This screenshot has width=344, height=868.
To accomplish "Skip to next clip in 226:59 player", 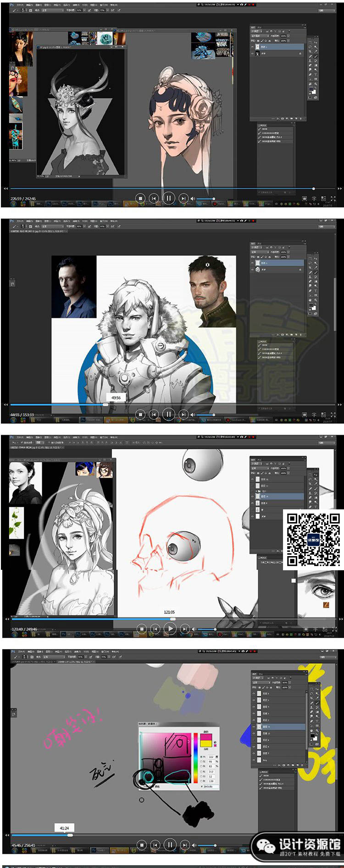I will pyautogui.click(x=183, y=198).
